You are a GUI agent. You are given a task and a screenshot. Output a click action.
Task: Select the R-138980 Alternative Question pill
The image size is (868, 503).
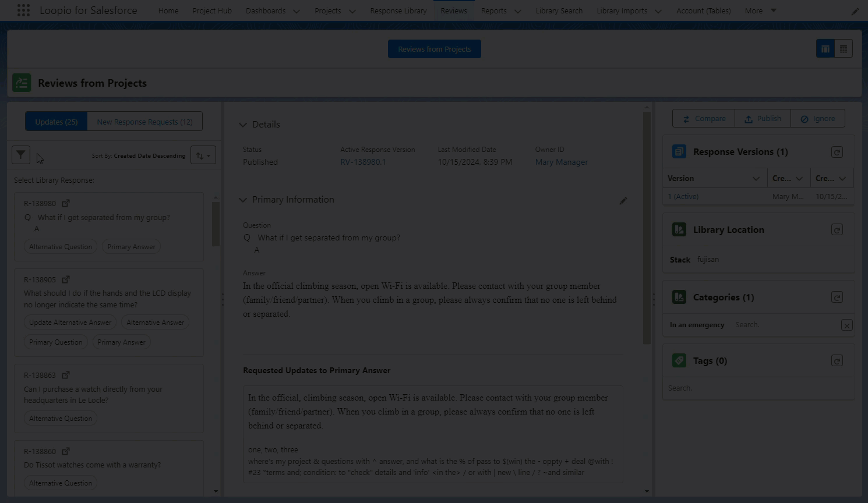(61, 247)
